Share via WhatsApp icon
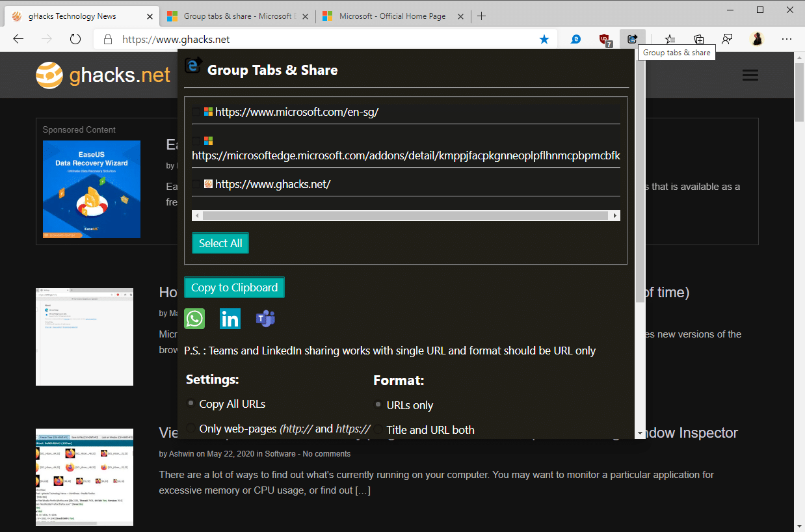 [194, 319]
